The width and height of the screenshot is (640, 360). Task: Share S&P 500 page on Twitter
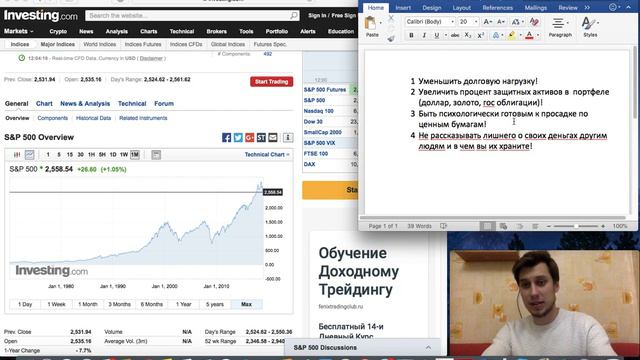[238, 138]
